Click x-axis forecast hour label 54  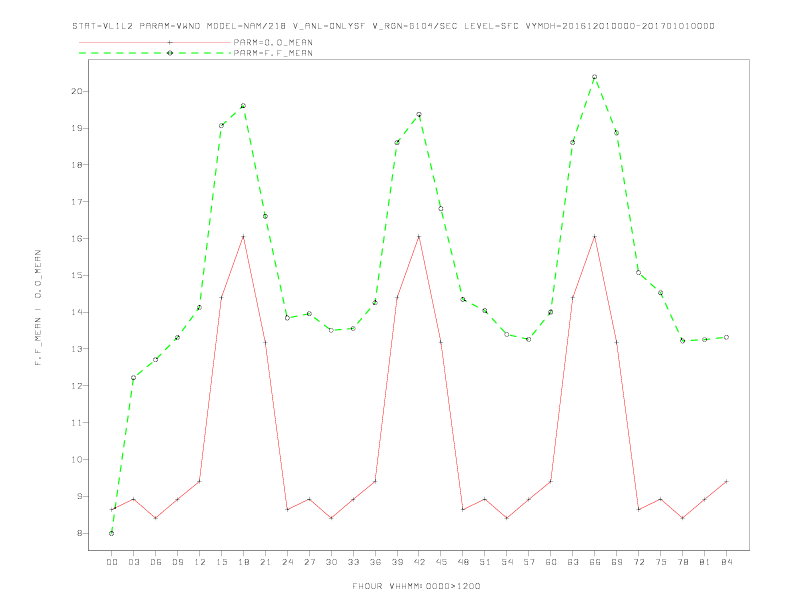click(507, 562)
